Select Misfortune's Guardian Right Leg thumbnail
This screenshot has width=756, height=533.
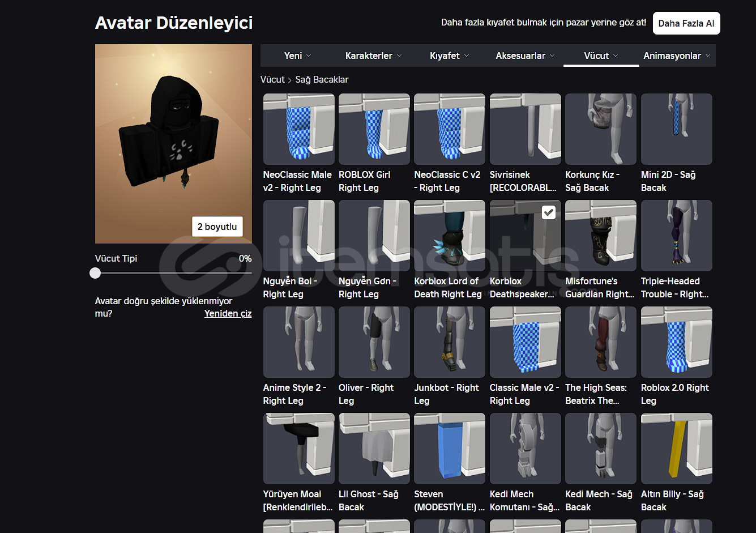pos(600,236)
